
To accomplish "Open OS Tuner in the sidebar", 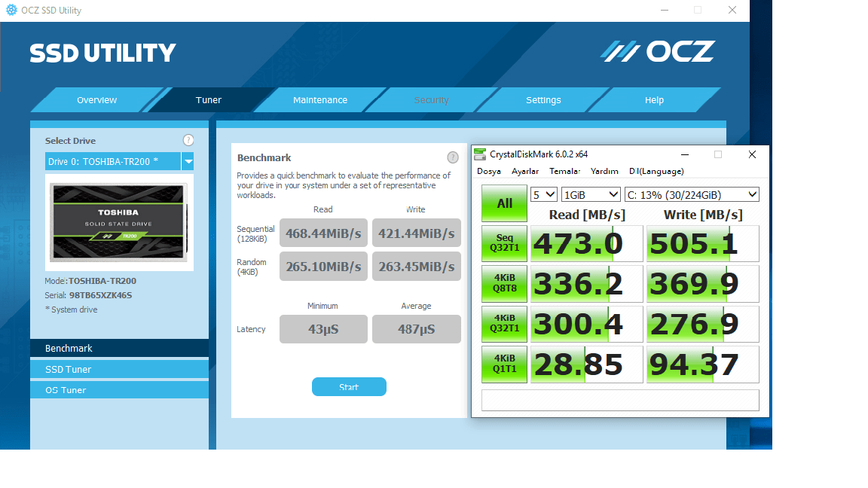I will pos(119,390).
